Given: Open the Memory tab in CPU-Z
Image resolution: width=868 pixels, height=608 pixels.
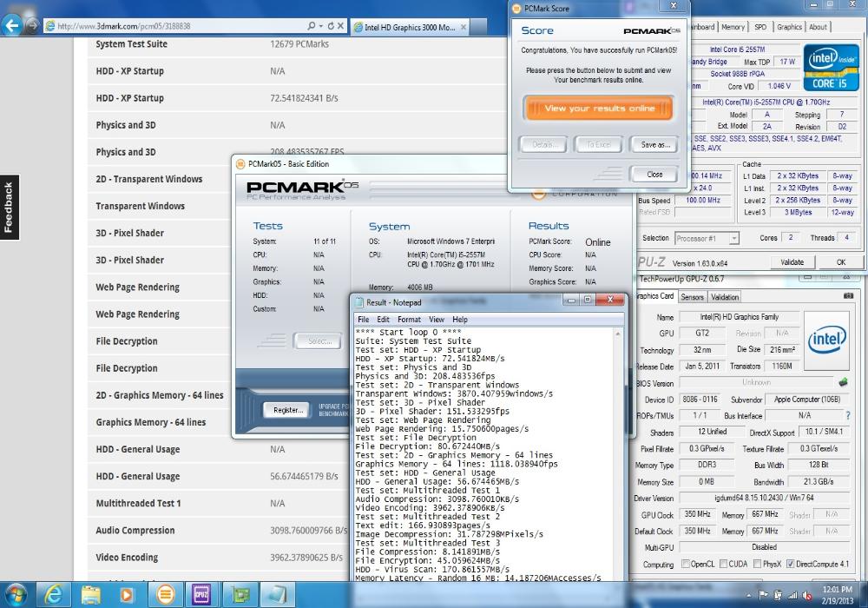Looking at the screenshot, I should 733,27.
